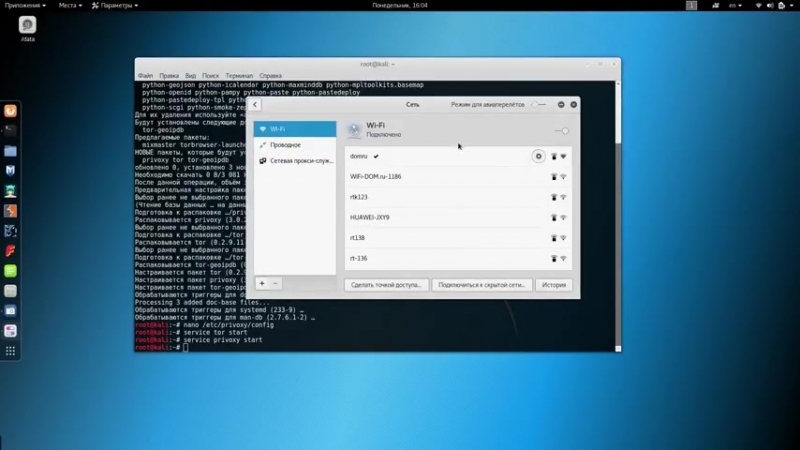Select the domru connected network
Viewport: 800px width, 450px height.
[x=458, y=156]
